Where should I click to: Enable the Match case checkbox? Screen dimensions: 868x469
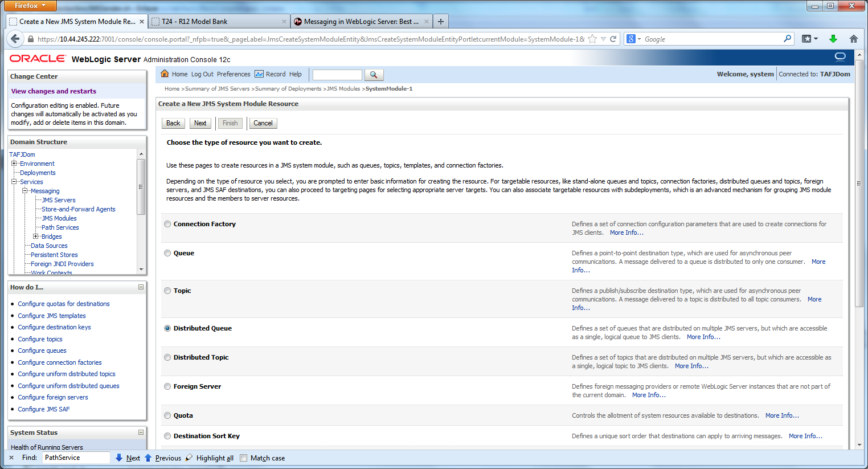(244, 458)
